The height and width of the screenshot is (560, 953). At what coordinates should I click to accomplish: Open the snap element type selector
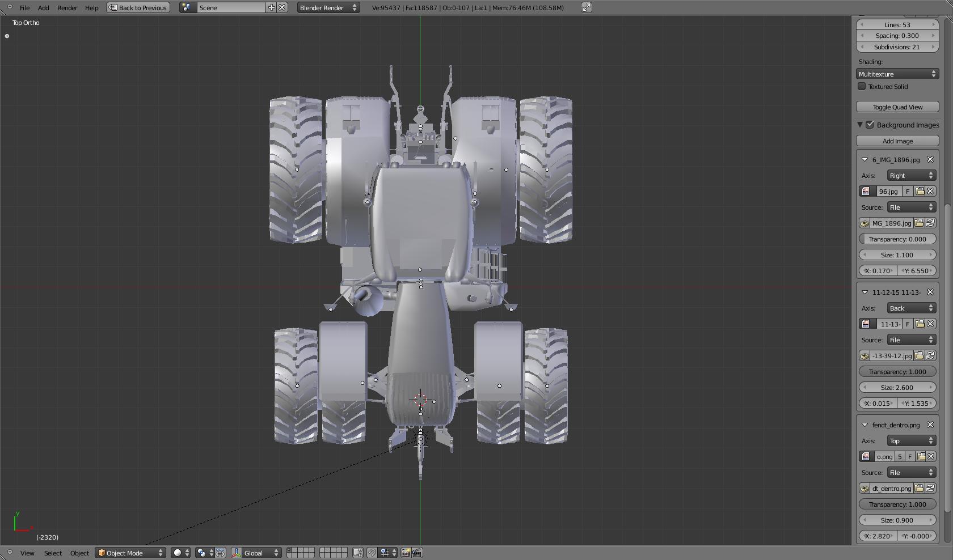tap(389, 553)
